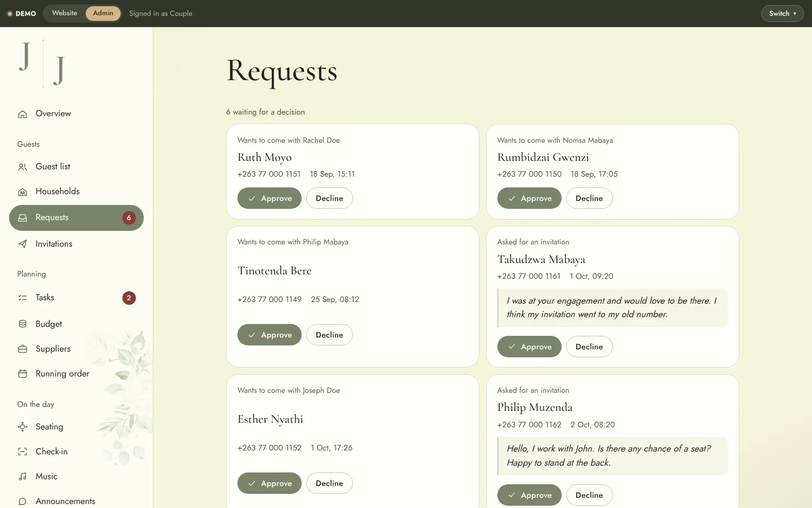The height and width of the screenshot is (508, 812).
Task: Navigate to Seating
Action: (x=76, y=427)
